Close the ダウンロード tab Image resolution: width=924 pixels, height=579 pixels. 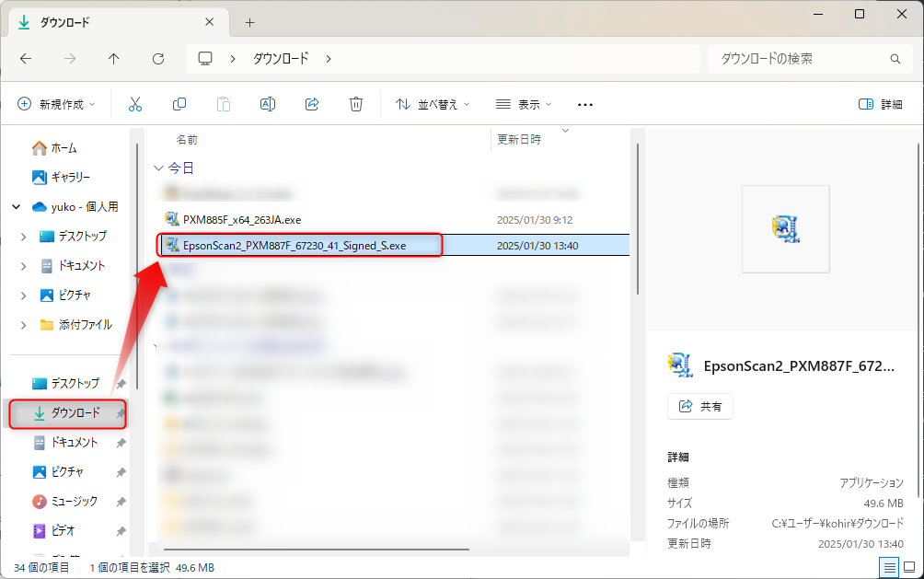209,22
